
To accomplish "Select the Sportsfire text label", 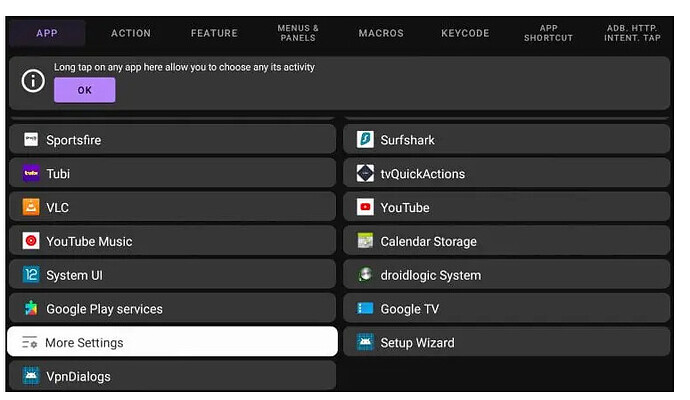I will [73, 140].
